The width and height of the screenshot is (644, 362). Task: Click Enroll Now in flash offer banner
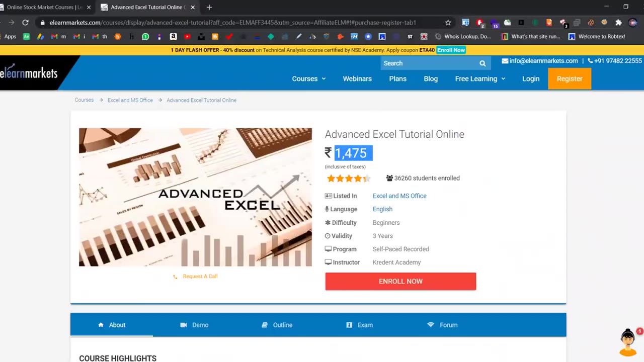click(451, 50)
